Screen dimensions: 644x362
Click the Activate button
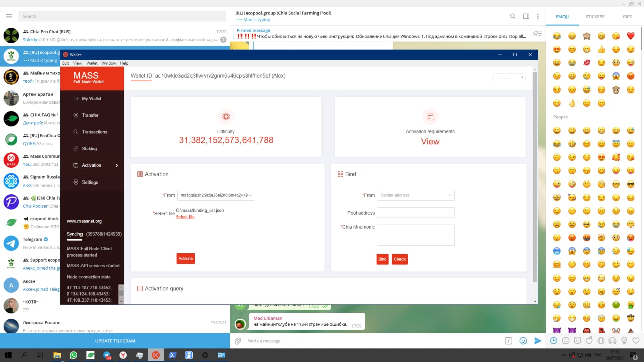tap(185, 258)
